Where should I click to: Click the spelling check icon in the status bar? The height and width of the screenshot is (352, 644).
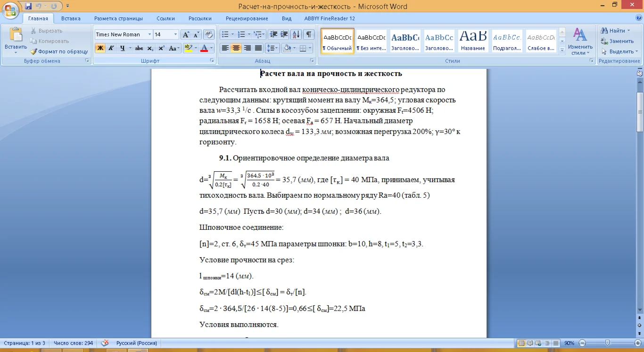pos(106,343)
